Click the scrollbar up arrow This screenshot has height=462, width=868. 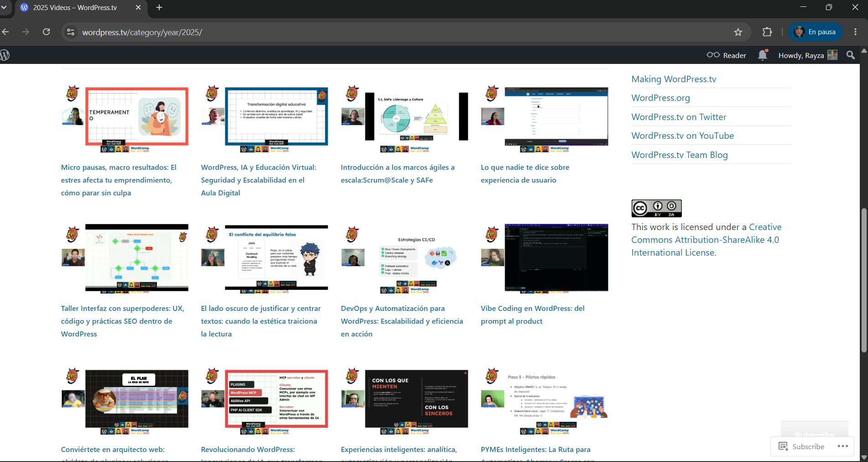point(863,51)
